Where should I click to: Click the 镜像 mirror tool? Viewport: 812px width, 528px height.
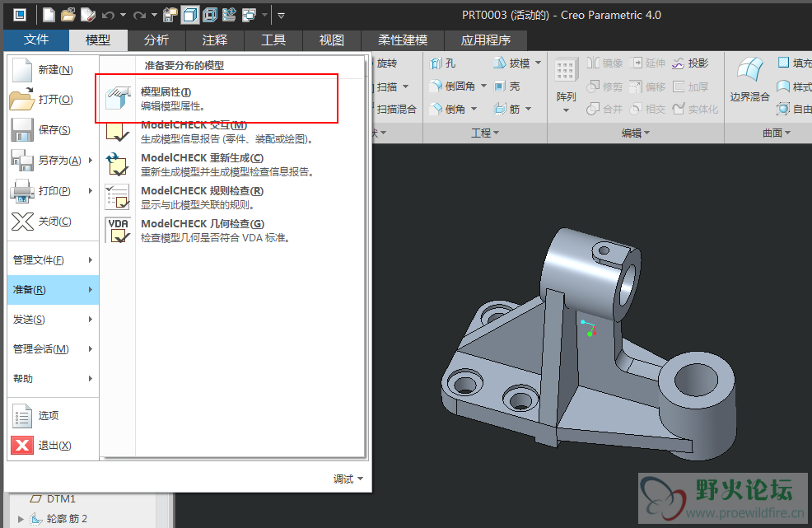pos(604,63)
